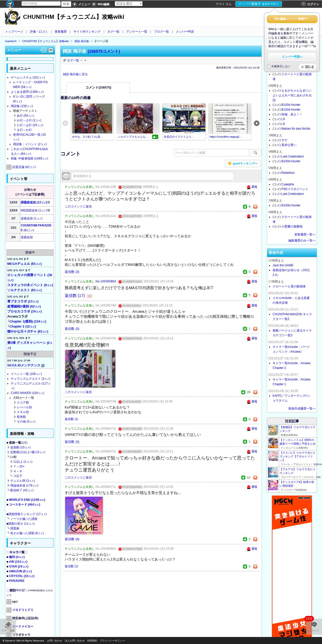
Task: Open settings gear beside ログイン
Action: tap(303, 4)
